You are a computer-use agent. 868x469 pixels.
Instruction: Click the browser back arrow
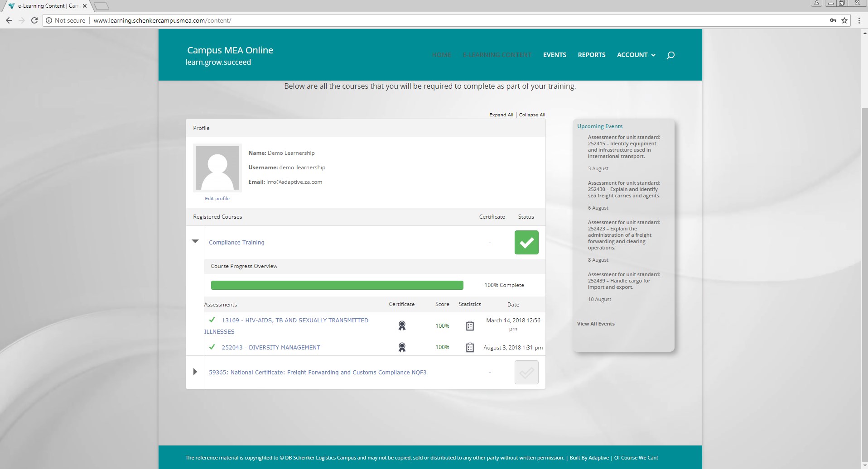pos(9,20)
